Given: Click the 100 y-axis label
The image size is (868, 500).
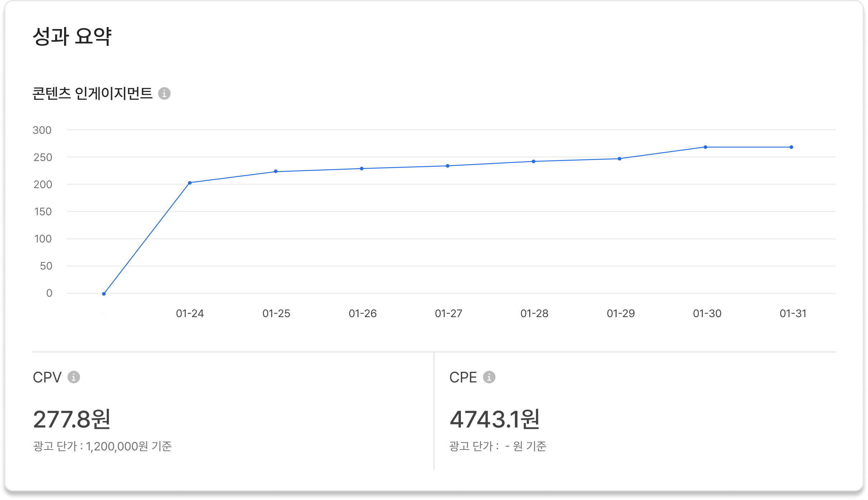Looking at the screenshot, I should coord(43,239).
